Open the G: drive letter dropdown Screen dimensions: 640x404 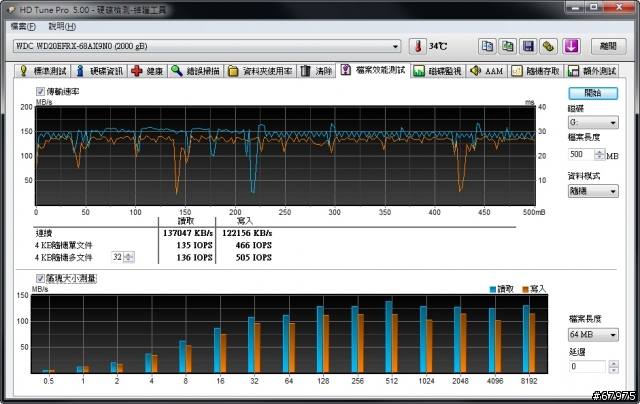coord(593,122)
